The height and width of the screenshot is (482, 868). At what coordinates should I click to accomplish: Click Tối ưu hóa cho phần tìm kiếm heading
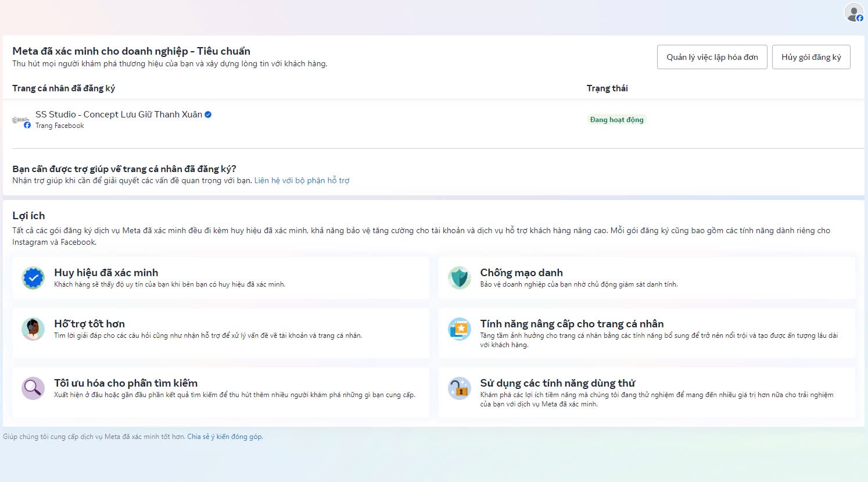click(x=126, y=383)
